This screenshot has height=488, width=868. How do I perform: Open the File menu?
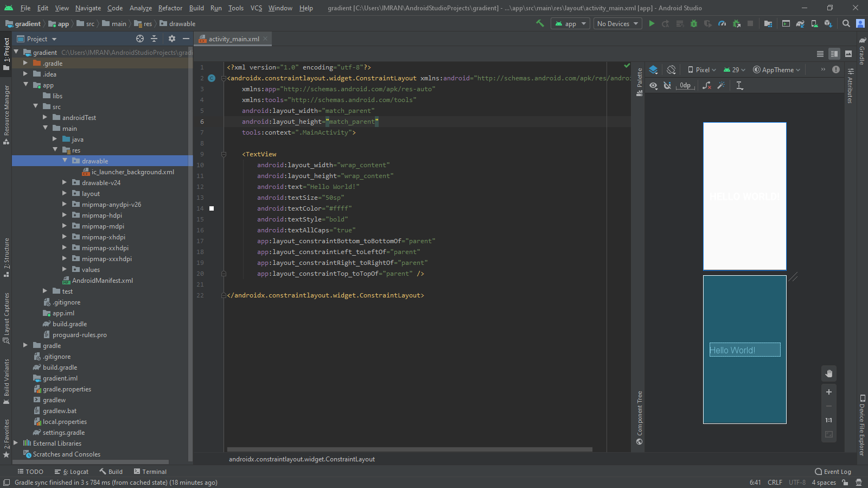tap(25, 8)
